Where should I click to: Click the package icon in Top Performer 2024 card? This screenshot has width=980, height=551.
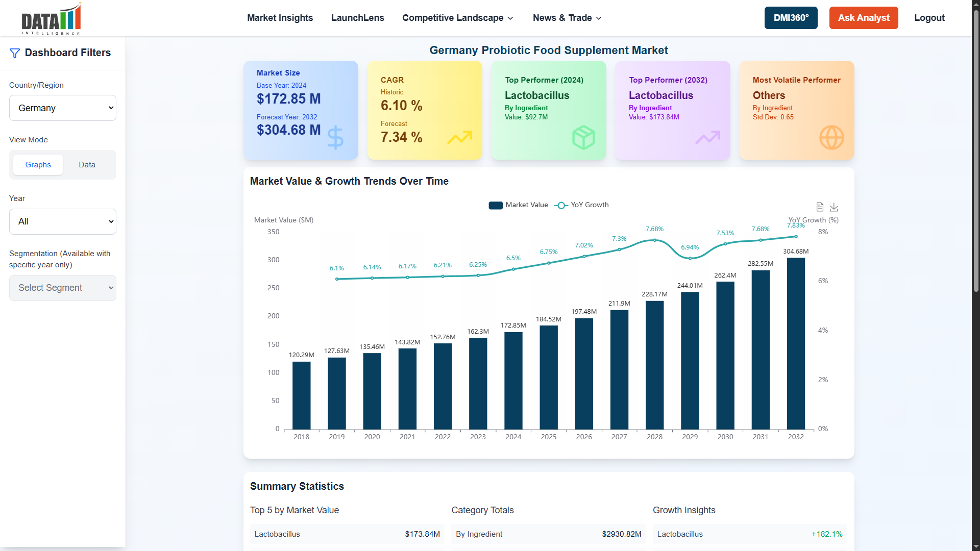click(583, 137)
